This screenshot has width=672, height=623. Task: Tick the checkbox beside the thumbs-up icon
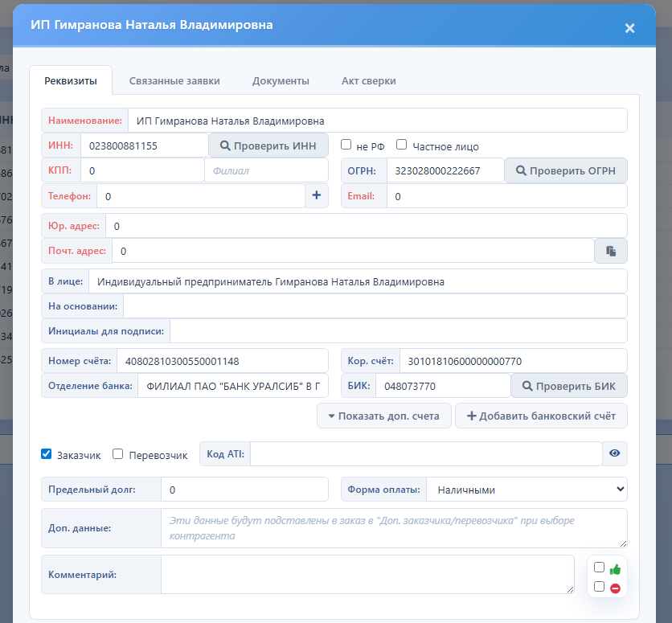click(x=599, y=568)
